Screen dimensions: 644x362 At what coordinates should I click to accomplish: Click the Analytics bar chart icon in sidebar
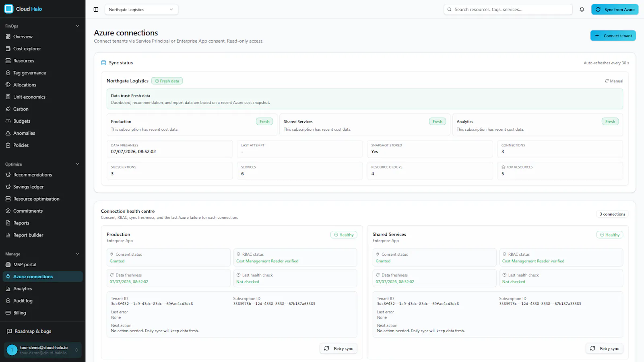pyautogui.click(x=8, y=289)
